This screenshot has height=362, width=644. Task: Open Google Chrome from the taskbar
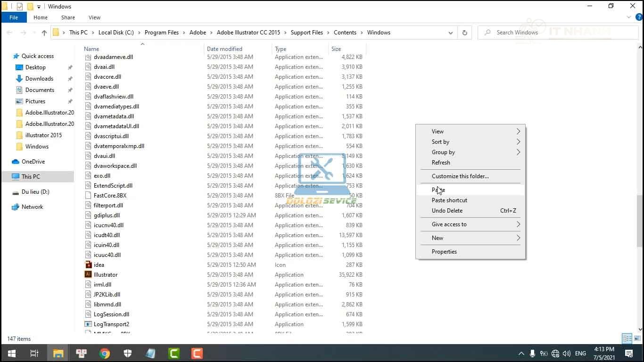(x=105, y=353)
